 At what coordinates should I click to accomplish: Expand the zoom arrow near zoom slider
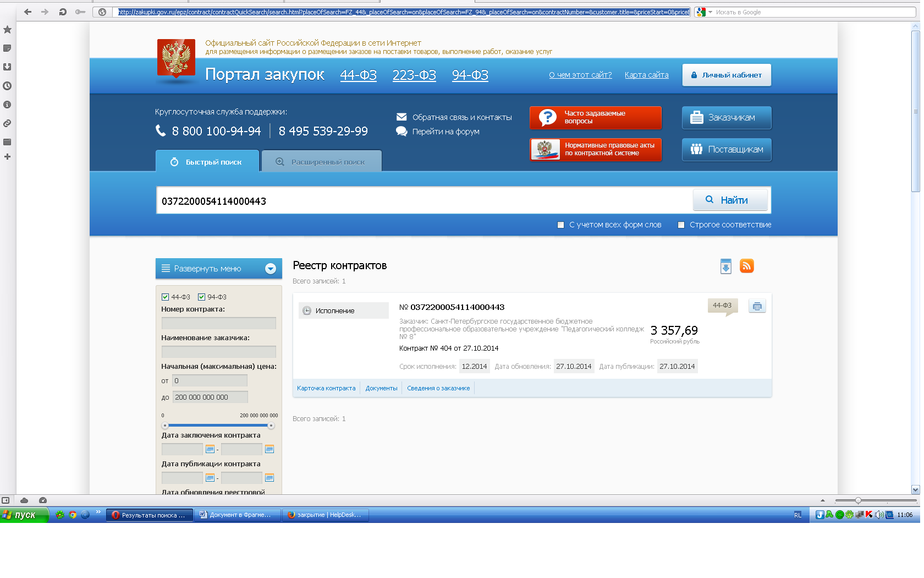click(x=823, y=500)
